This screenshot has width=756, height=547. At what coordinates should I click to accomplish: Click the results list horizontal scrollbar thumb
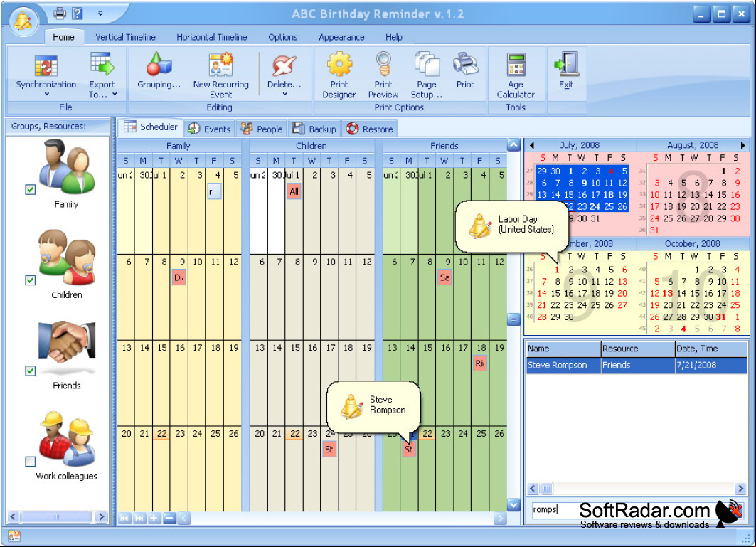tap(546, 489)
